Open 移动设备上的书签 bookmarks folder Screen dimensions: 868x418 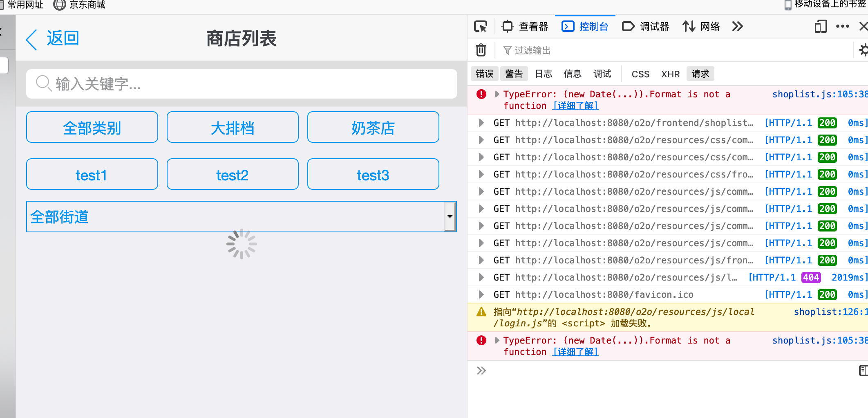(825, 4)
